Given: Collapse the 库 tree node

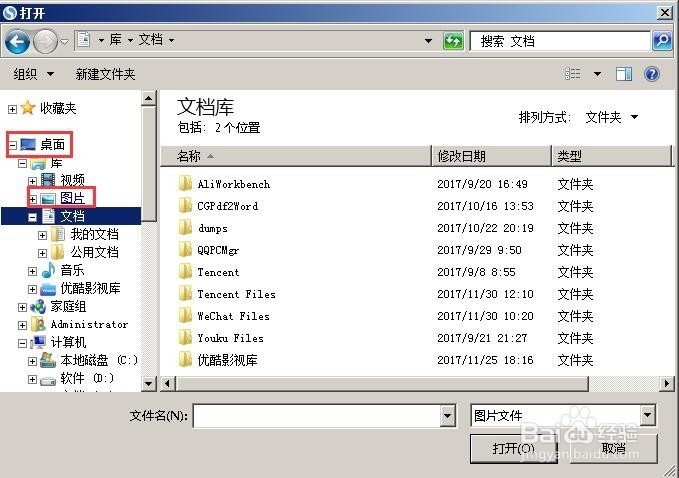Looking at the screenshot, I should [23, 164].
